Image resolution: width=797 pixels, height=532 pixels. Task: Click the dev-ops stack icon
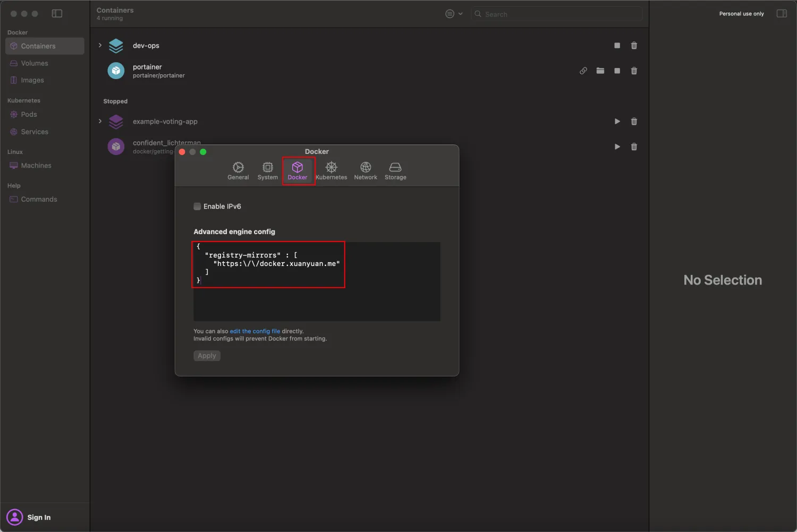point(116,46)
